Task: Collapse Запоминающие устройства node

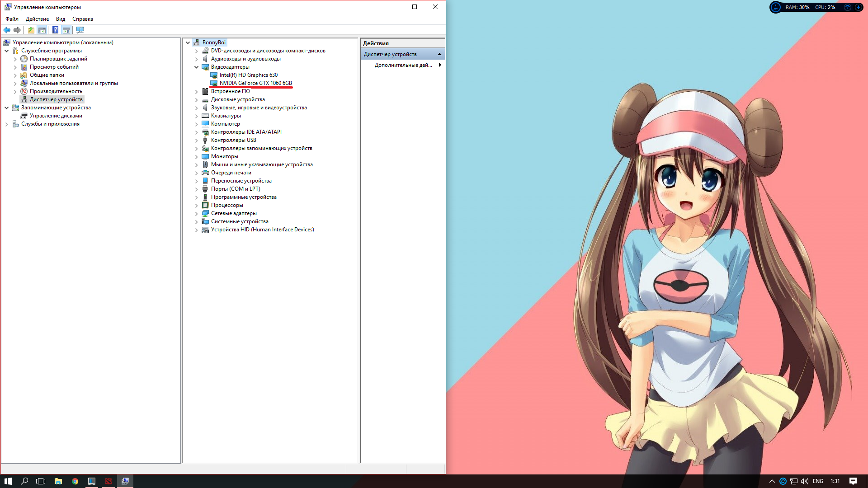Action: pyautogui.click(x=7, y=108)
